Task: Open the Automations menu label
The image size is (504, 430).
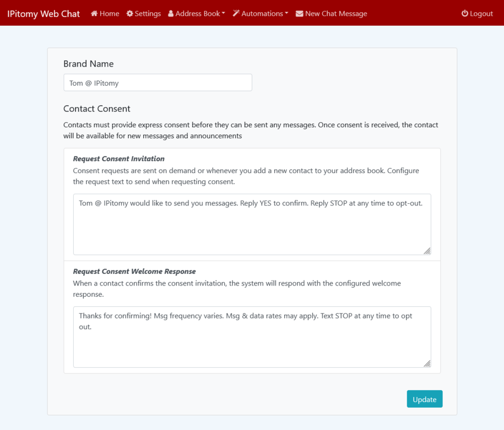Action: point(262,13)
